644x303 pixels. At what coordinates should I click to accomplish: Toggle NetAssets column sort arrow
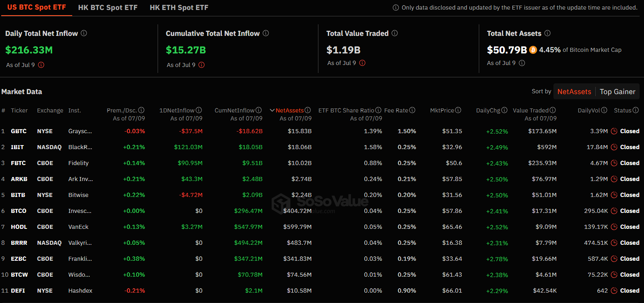click(272, 110)
